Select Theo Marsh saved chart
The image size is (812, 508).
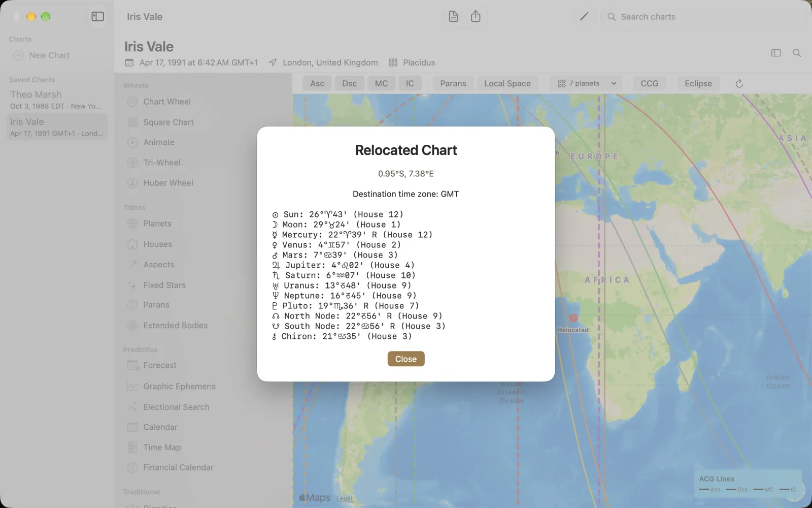pyautogui.click(x=57, y=100)
